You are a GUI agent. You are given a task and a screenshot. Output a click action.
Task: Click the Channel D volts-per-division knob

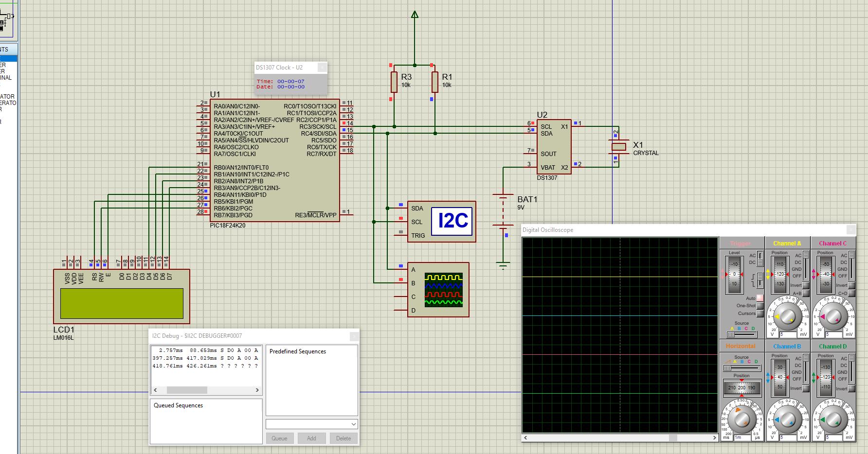pyautogui.click(x=833, y=419)
